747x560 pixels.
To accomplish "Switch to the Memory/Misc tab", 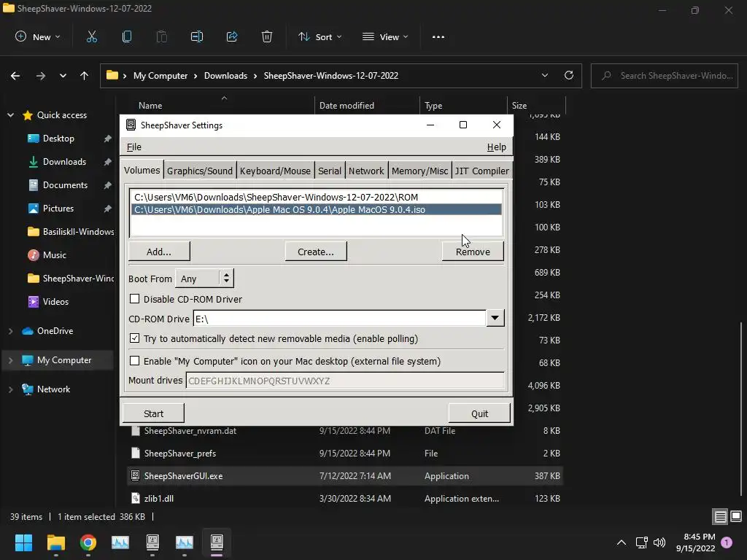I will [x=419, y=171].
